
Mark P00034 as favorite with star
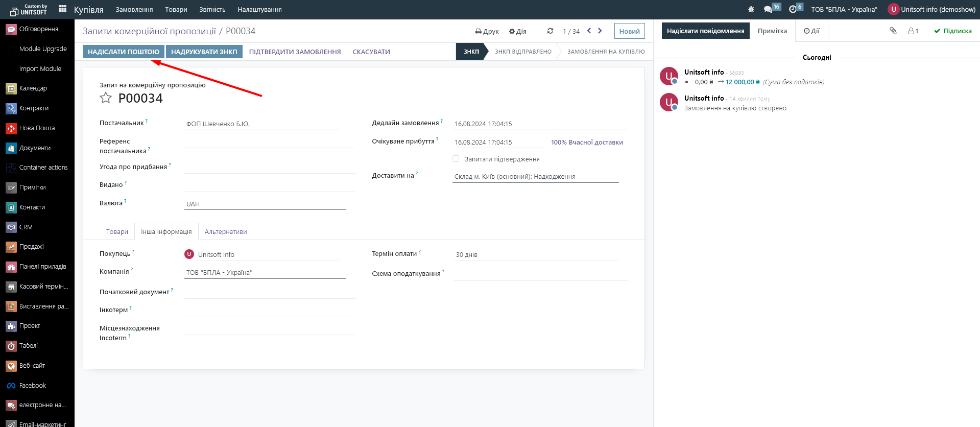[106, 98]
